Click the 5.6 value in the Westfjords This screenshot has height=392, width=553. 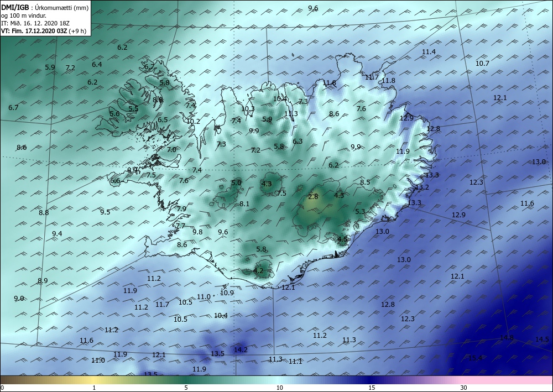[114, 114]
